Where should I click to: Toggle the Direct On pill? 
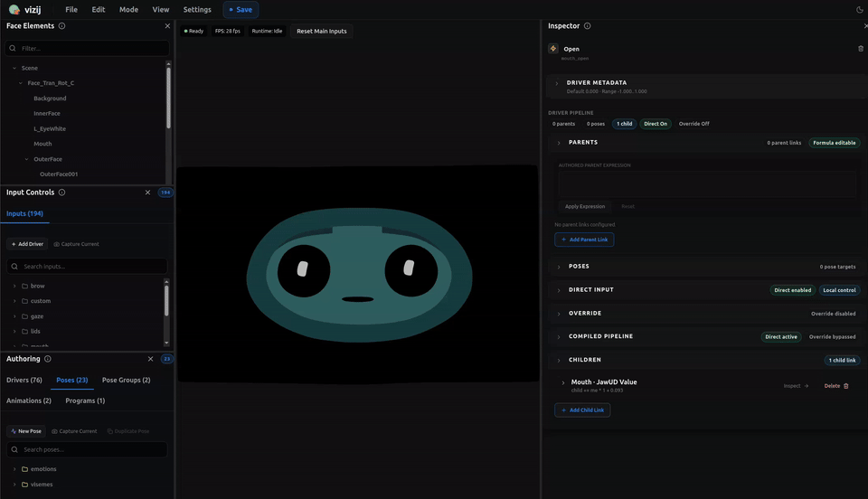(656, 124)
